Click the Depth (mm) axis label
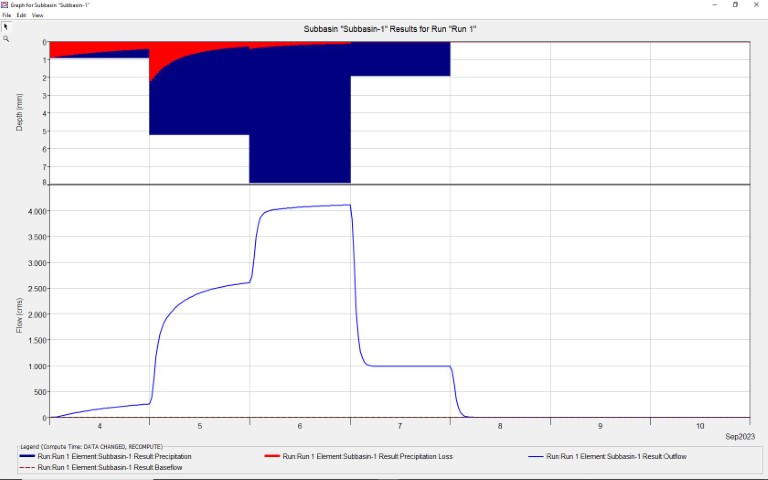The width and height of the screenshot is (768, 480). pos(18,112)
